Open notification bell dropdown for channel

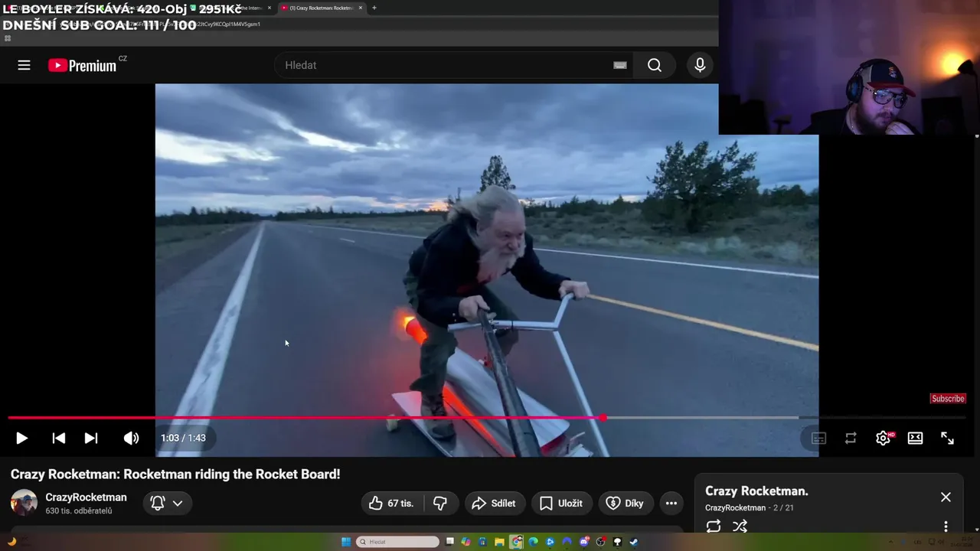point(167,503)
